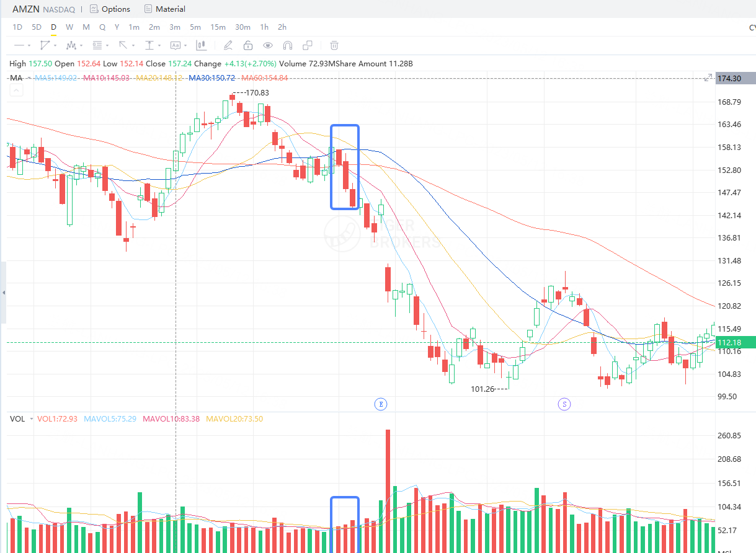Click the 170.83 high price annotation

tap(257, 92)
